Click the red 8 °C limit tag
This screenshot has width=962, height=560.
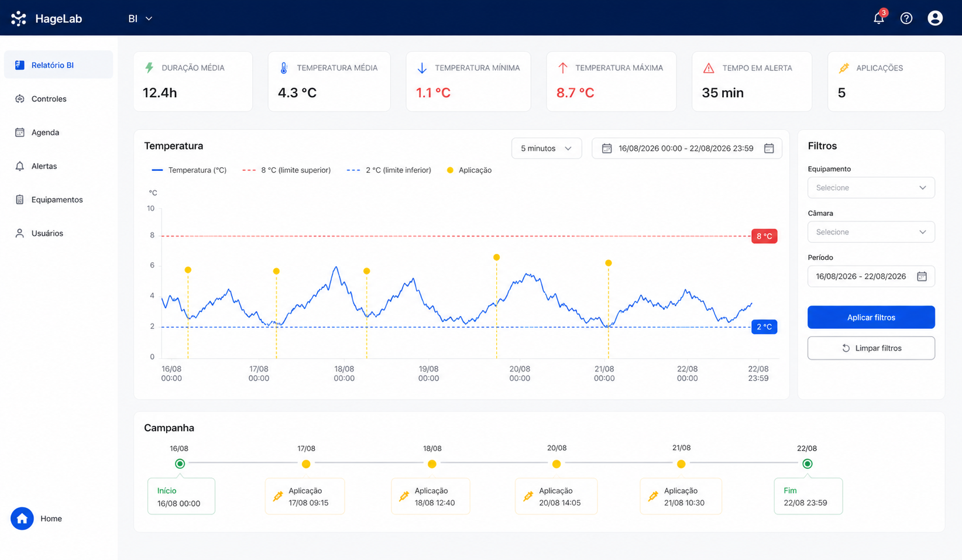click(x=764, y=236)
